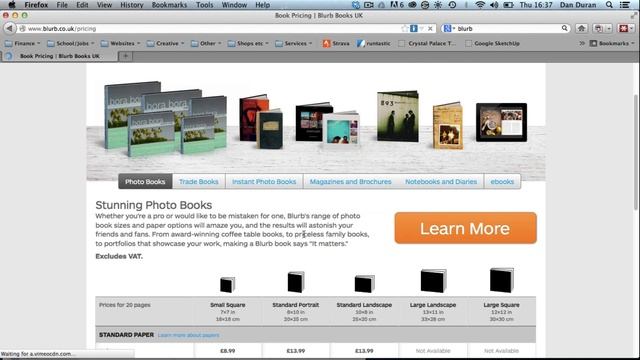Click the £8.99 Small Square price
640x360 pixels.
click(x=227, y=351)
